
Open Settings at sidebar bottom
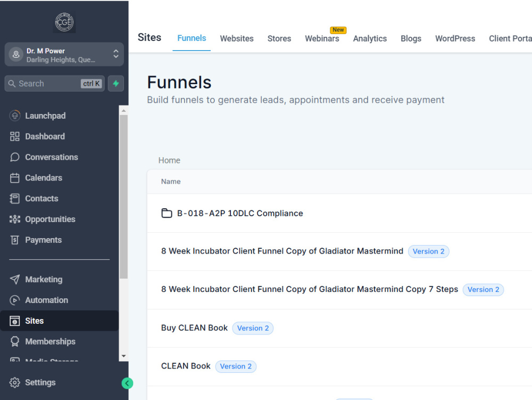pyautogui.click(x=40, y=382)
